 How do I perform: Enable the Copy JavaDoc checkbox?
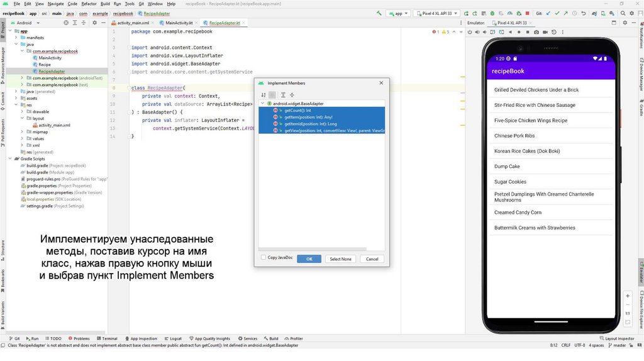pyautogui.click(x=264, y=258)
